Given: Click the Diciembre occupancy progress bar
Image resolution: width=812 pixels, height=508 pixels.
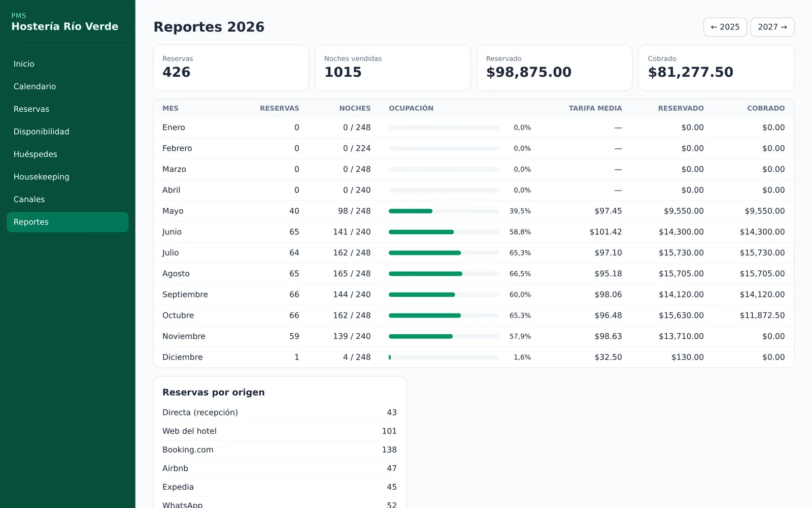Looking at the screenshot, I should point(444,357).
